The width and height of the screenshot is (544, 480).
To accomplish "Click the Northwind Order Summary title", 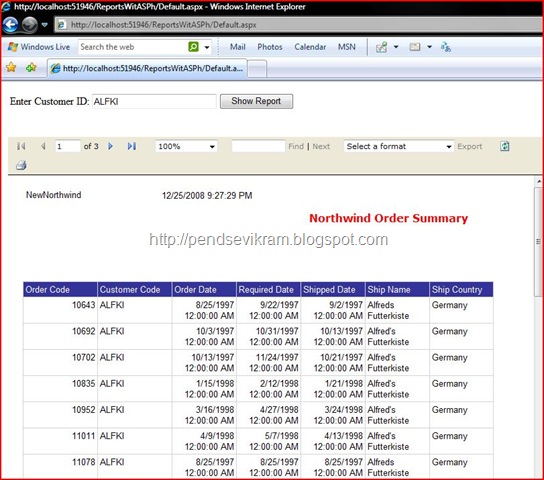I will (x=389, y=218).
